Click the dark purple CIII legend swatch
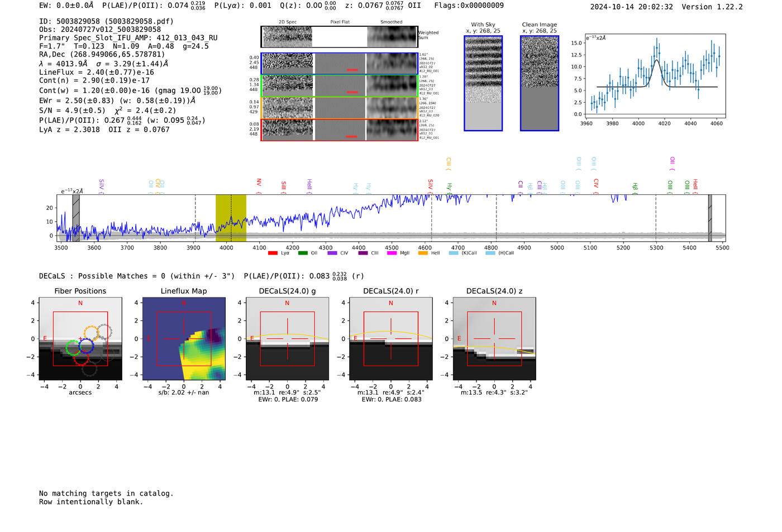Screen dimensions: 782x532 point(363,253)
